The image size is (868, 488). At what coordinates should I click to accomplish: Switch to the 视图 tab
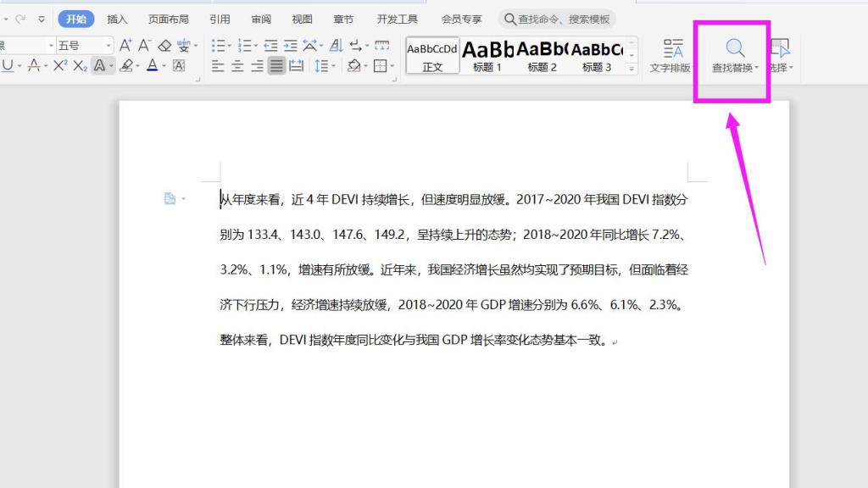pos(302,19)
